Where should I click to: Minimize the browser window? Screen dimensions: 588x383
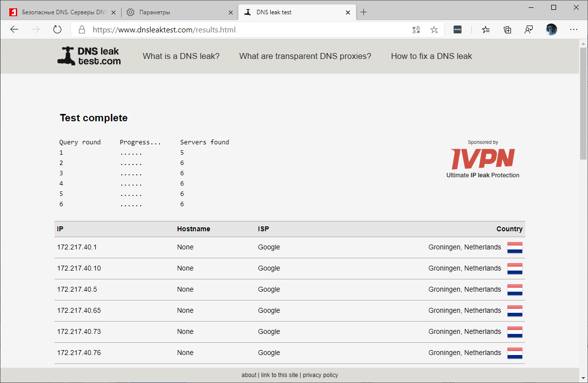tap(531, 7)
